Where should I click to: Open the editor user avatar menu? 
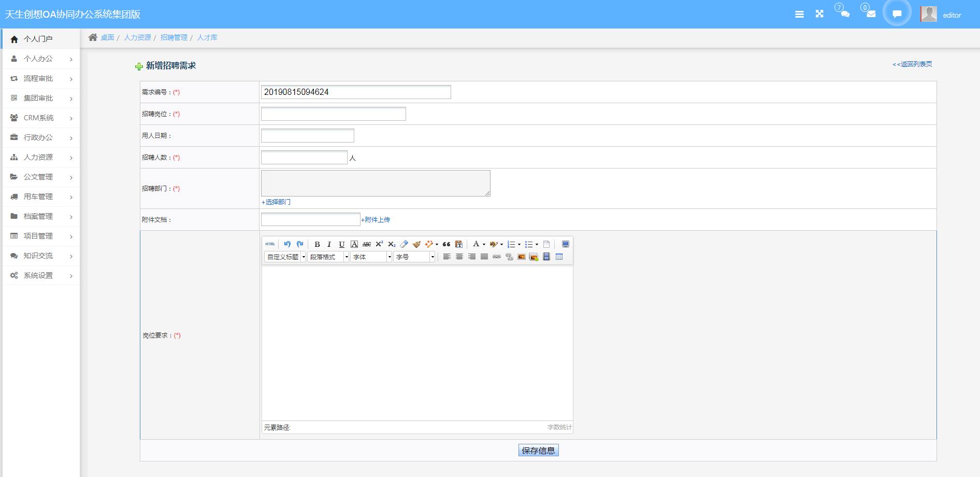point(941,15)
